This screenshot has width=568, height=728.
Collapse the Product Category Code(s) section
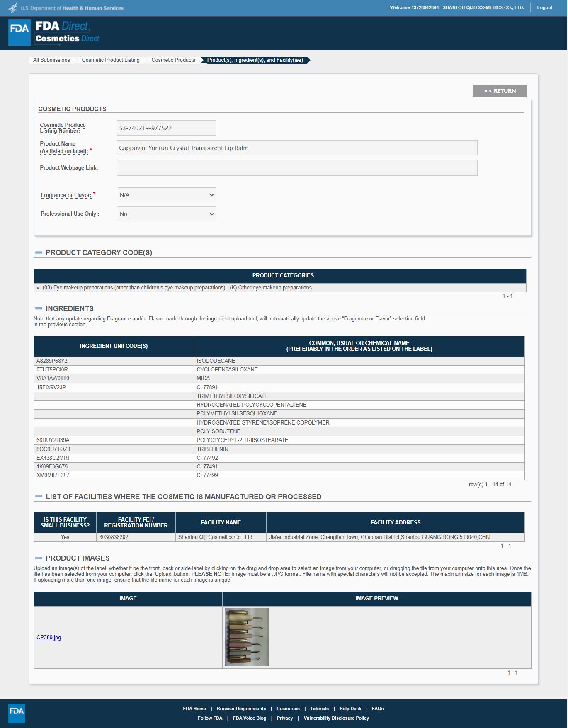[x=39, y=252]
